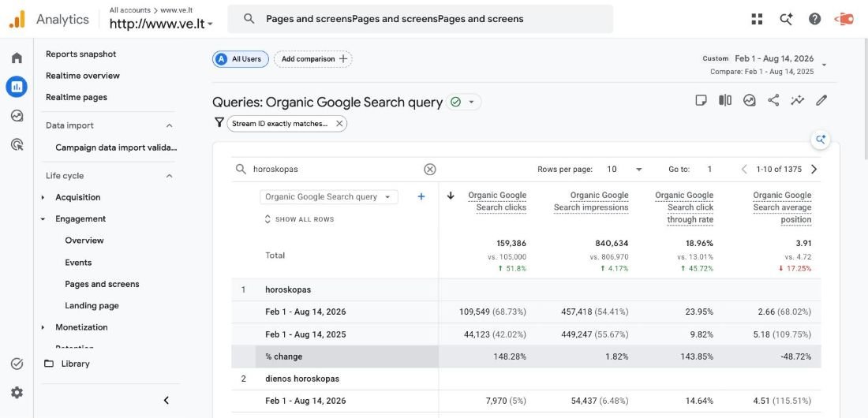868x418 pixels.
Task: Open the annotations note icon
Action: click(701, 100)
